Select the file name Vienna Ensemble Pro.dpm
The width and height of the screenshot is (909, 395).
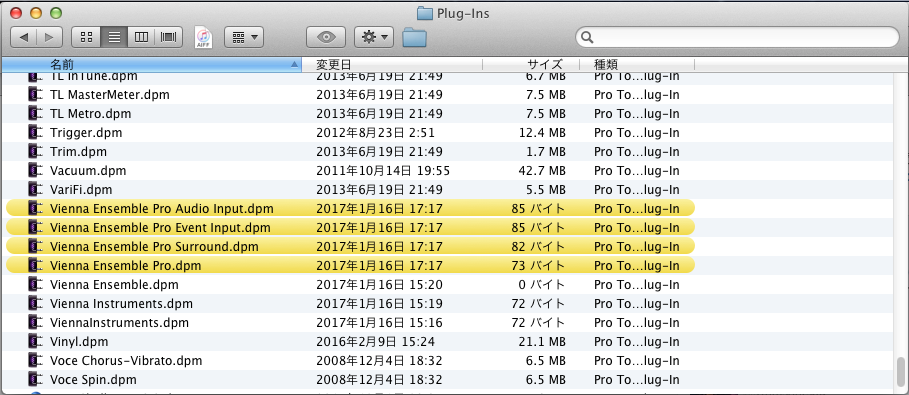[x=126, y=266]
